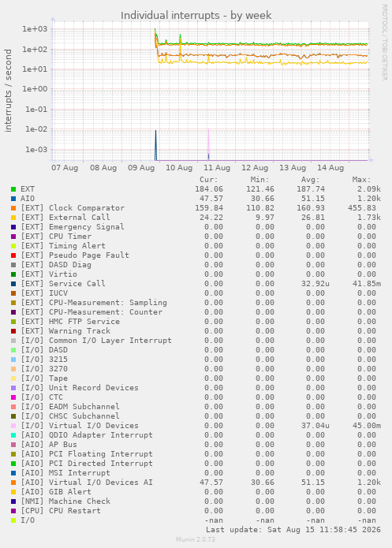This screenshot has width=392, height=548.
Task: Click the Avg column header
Action: tap(311, 180)
